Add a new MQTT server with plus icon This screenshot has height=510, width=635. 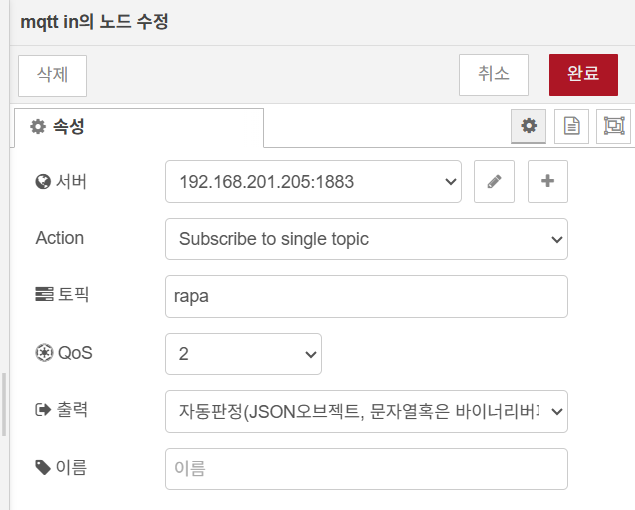(x=547, y=181)
